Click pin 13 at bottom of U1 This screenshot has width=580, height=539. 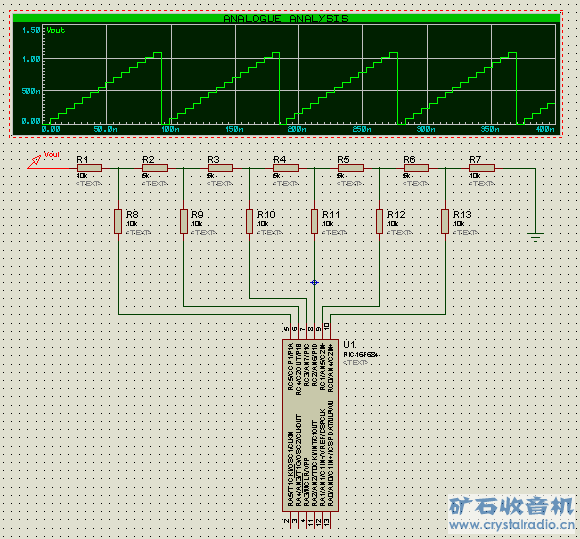point(327,522)
